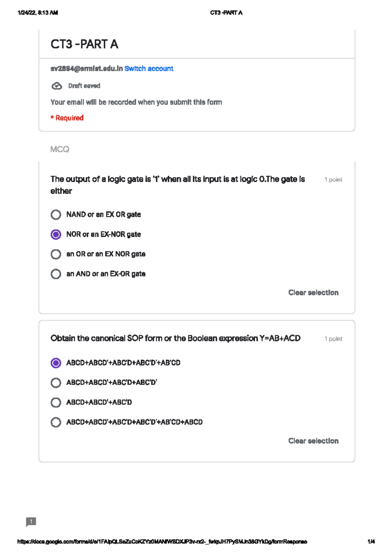This screenshot has width=392, height=554.
Task: Click the Draft saved cloud icon
Action: tap(57, 86)
